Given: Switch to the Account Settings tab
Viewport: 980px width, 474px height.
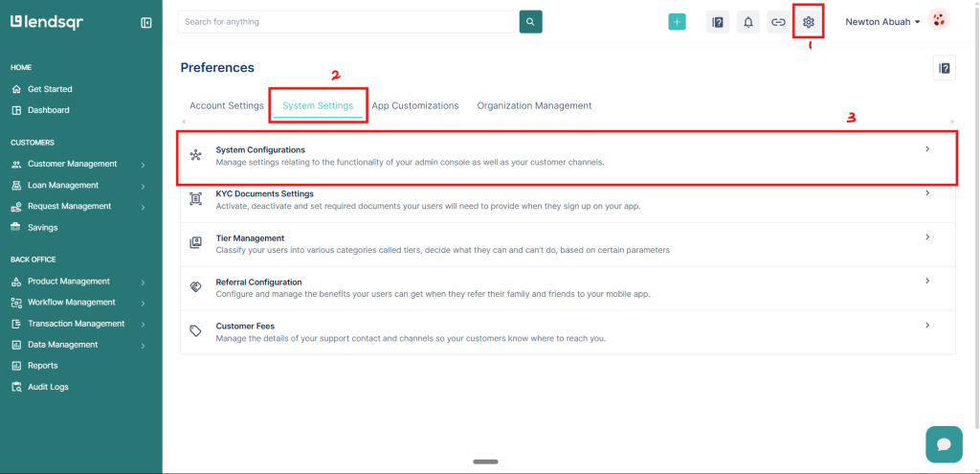Looking at the screenshot, I should click(x=226, y=105).
